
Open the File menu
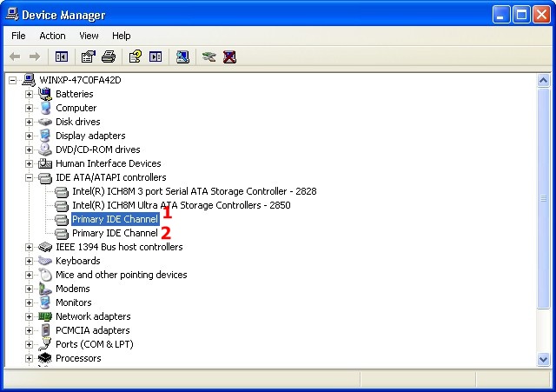pos(18,36)
